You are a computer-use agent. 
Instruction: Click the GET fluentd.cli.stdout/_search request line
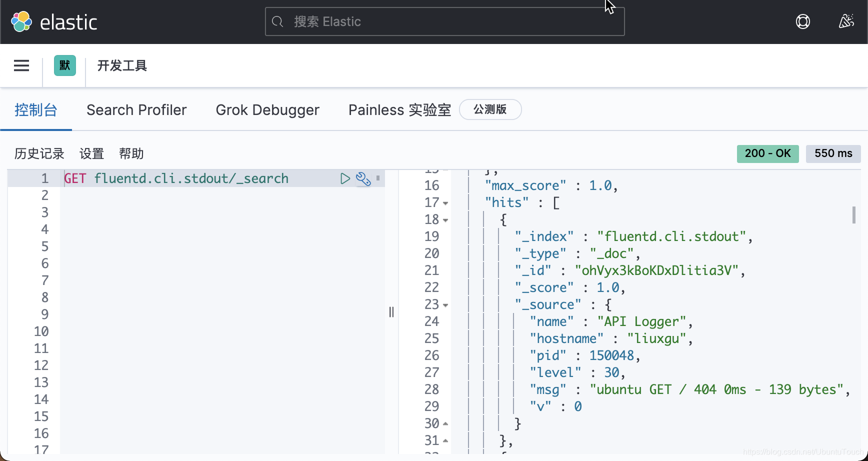(x=176, y=178)
